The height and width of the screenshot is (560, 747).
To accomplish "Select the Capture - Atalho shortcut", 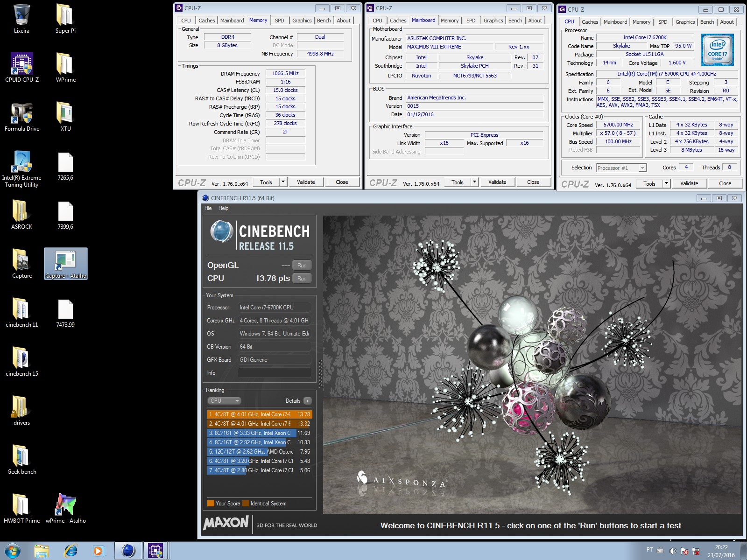I will click(65, 264).
